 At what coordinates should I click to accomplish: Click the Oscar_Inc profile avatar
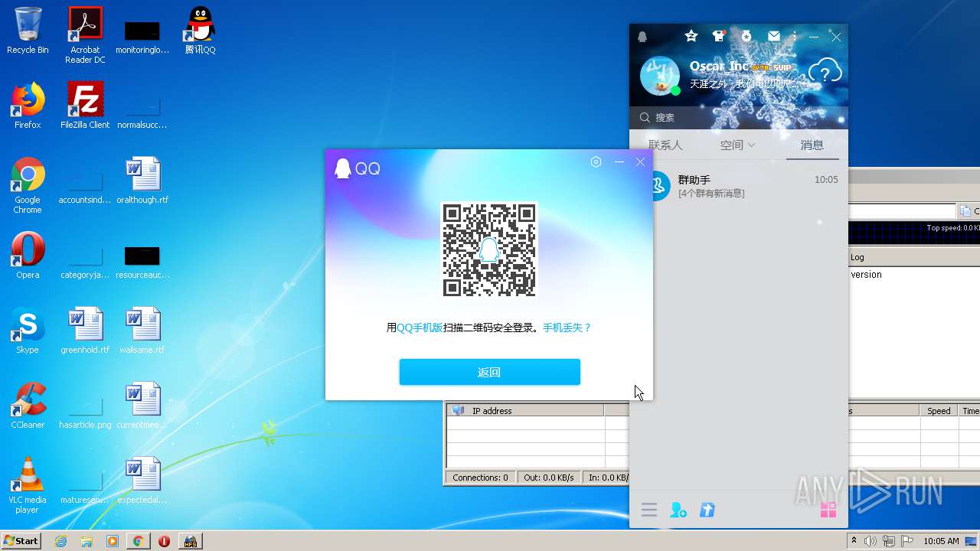[x=659, y=76]
